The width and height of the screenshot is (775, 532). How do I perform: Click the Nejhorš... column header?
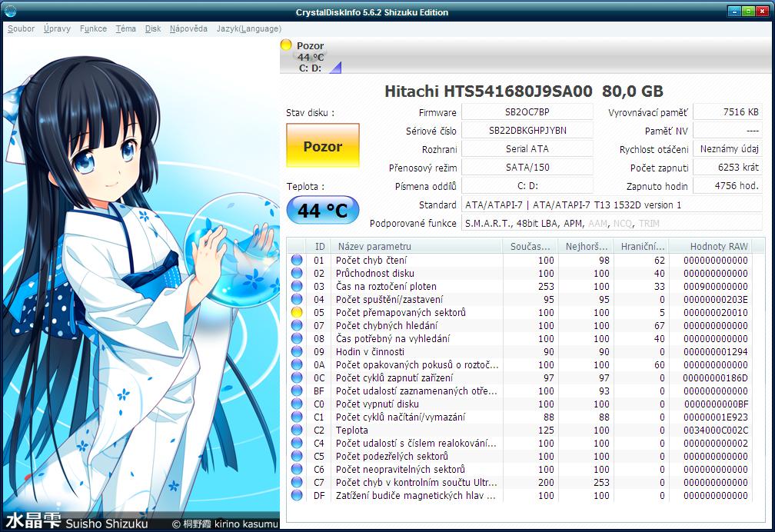coord(586,246)
